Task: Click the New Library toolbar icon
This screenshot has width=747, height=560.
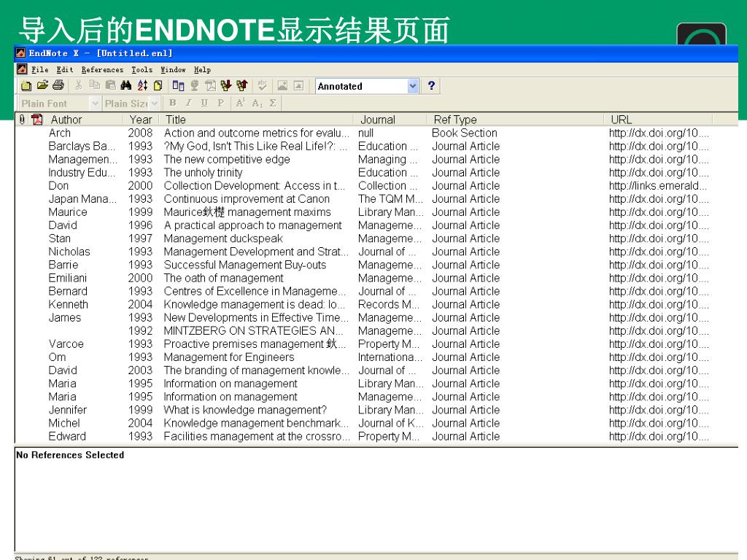Action: tap(27, 86)
